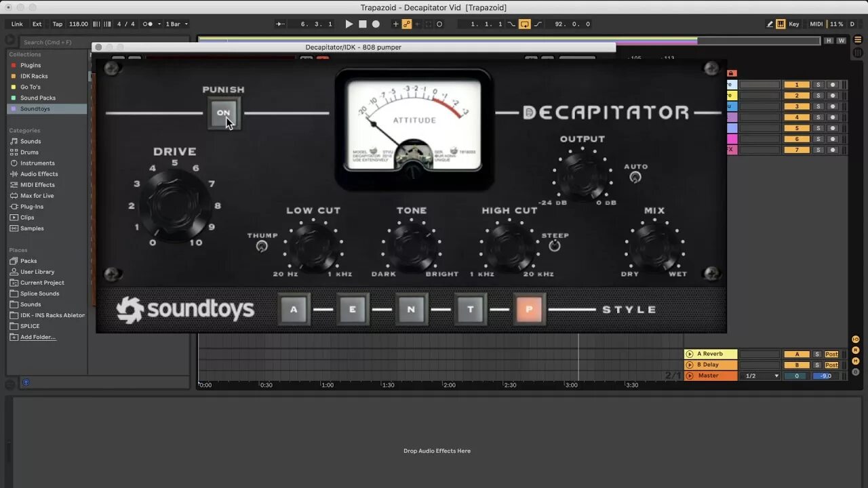The image size is (868, 488).
Task: Open MIDI Effects category
Action: pos(37,184)
